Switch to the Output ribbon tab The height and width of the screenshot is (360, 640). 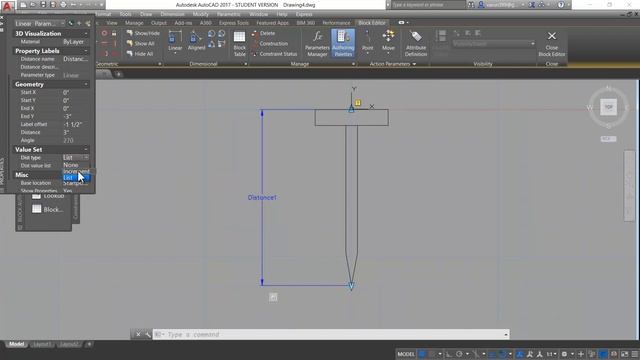coord(159,23)
